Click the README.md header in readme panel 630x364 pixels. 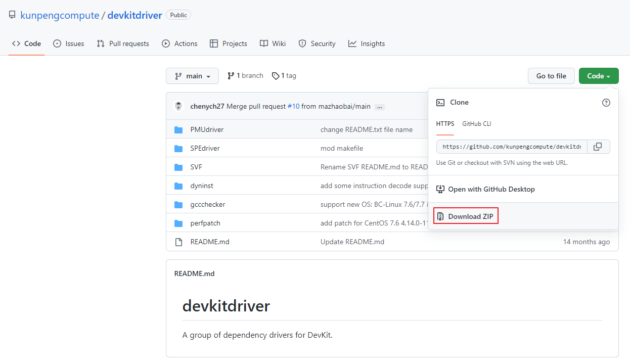[194, 274]
